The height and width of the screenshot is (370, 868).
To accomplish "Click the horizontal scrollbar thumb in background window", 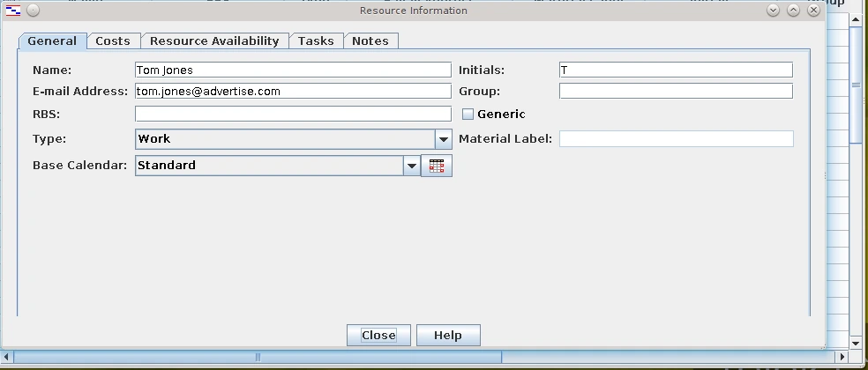I will click(258, 358).
